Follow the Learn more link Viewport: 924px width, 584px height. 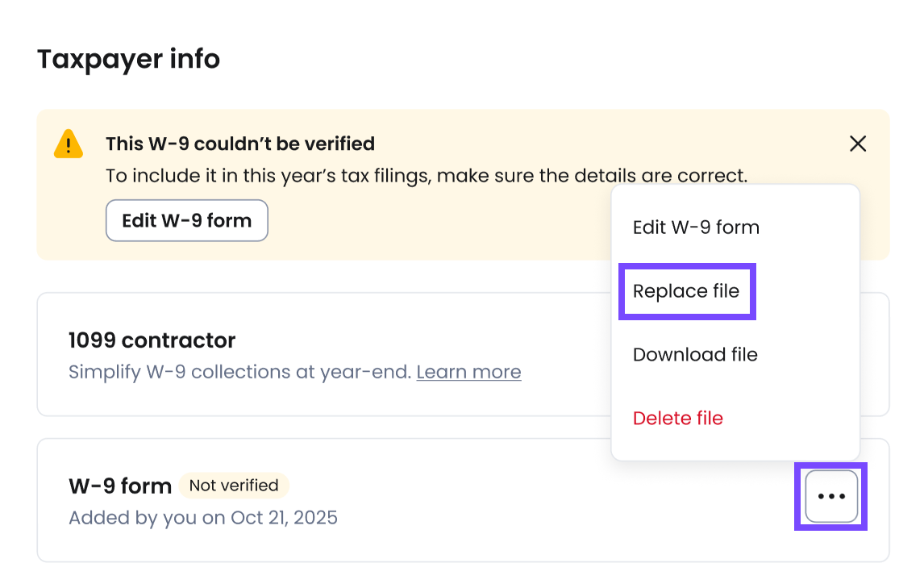pyautogui.click(x=468, y=372)
